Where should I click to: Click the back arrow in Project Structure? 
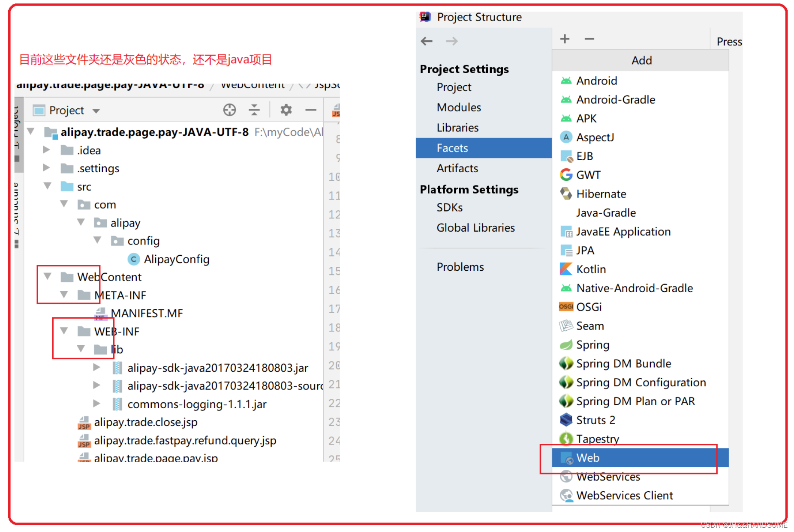(427, 41)
